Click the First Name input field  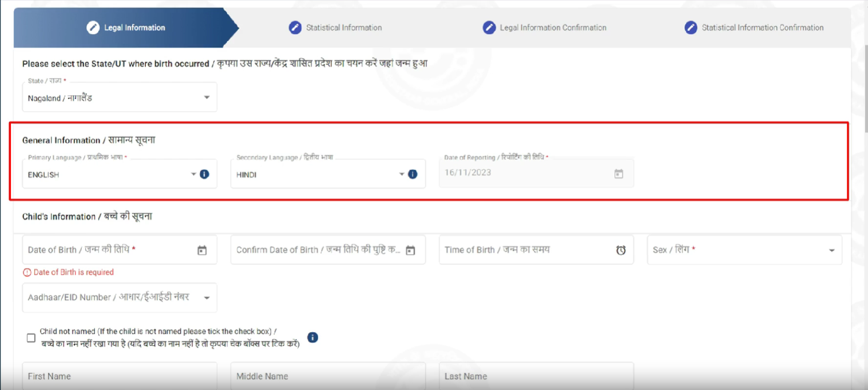point(120,376)
